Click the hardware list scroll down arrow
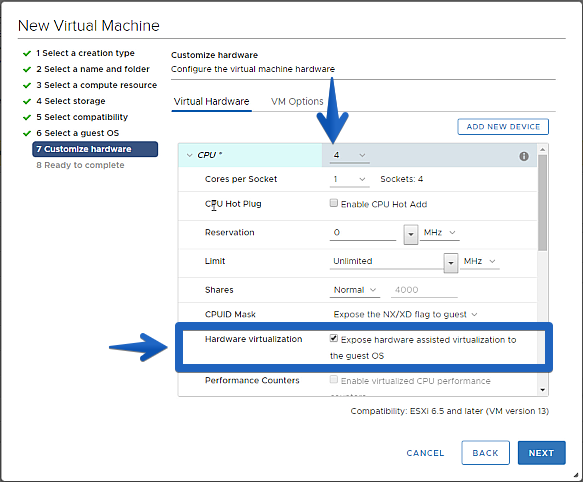Image resolution: width=583 pixels, height=482 pixels. click(542, 390)
